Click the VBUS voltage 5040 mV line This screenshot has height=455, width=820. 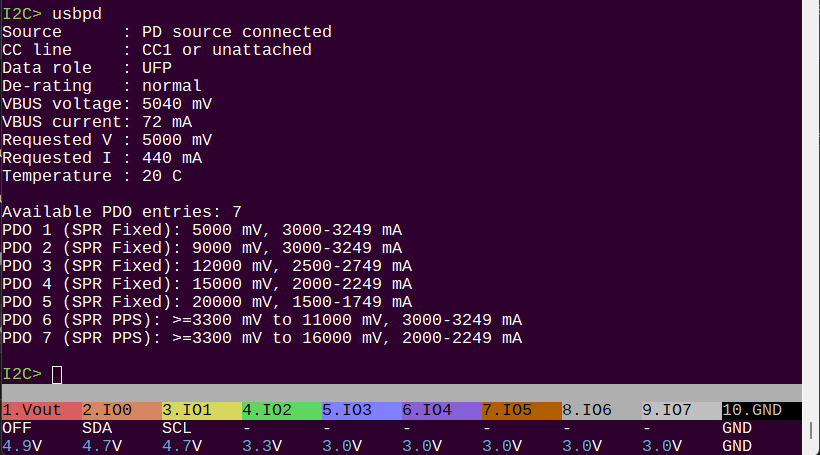(x=107, y=104)
